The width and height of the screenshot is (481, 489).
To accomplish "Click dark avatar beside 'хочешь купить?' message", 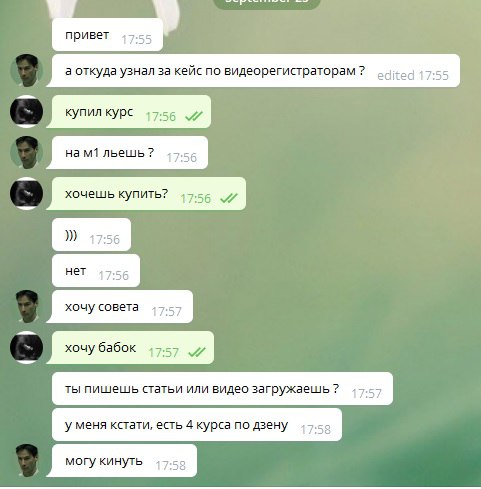I will point(26,194).
